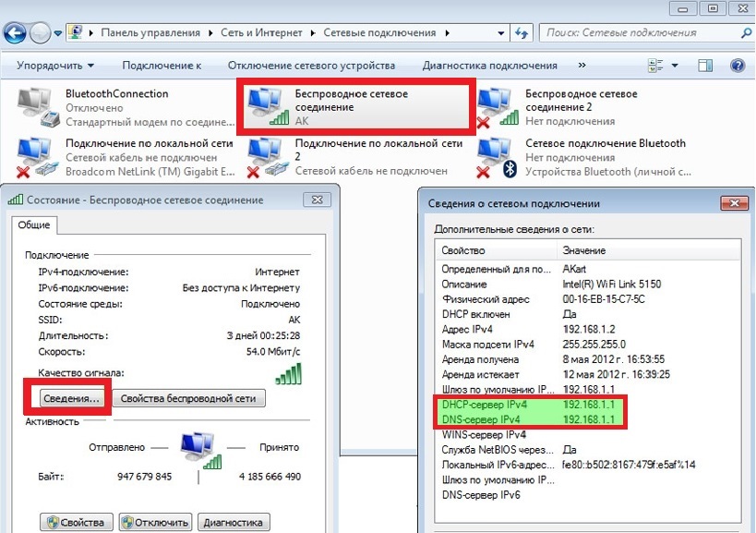Click Диагностика подключения in toolbar
The image size is (756, 533).
pyautogui.click(x=490, y=66)
